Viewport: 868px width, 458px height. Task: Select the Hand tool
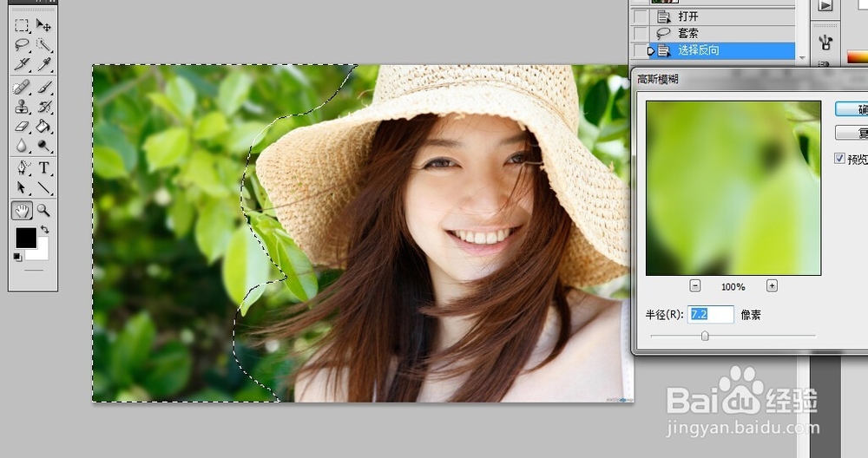pos(22,210)
